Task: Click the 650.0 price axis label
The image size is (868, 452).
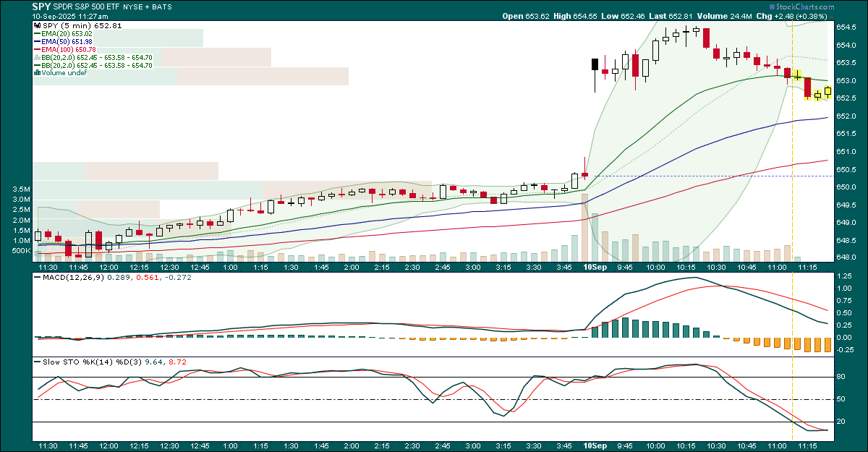Action: 846,187
